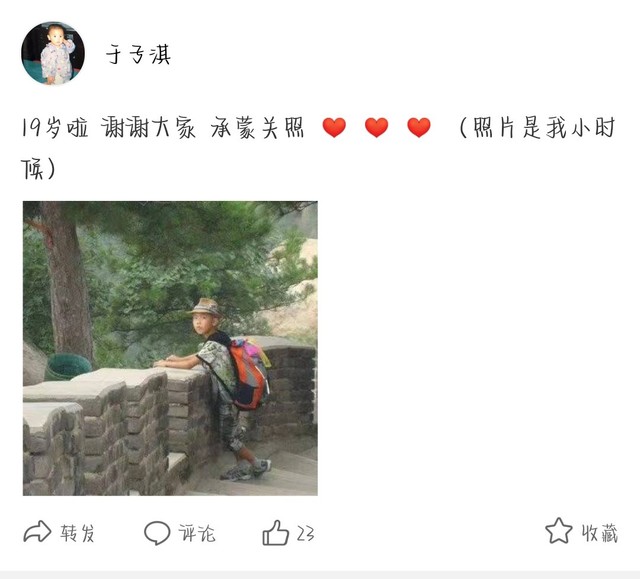Click the first red heart emoji
This screenshot has width=640, height=579.
[334, 127]
